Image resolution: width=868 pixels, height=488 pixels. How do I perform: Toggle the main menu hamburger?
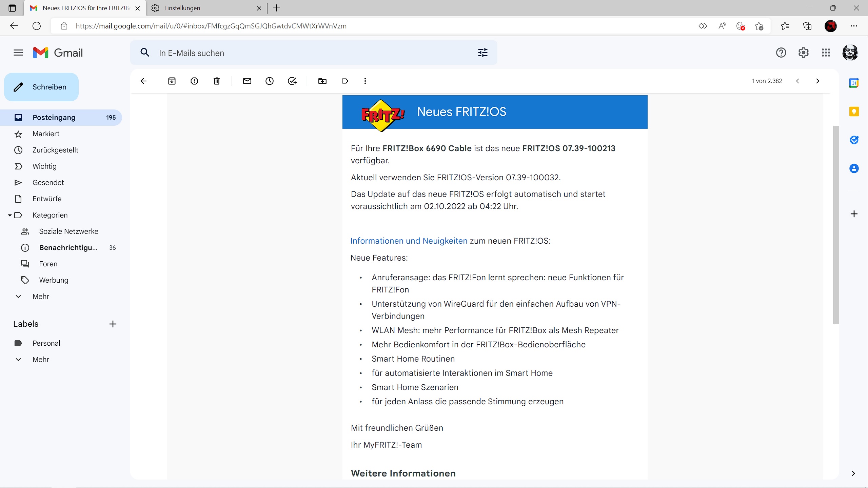pyautogui.click(x=18, y=53)
